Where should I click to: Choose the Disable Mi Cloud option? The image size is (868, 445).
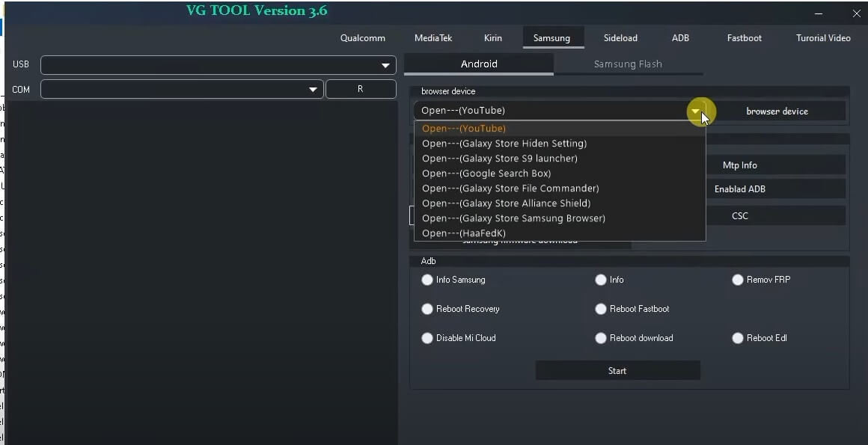(427, 337)
